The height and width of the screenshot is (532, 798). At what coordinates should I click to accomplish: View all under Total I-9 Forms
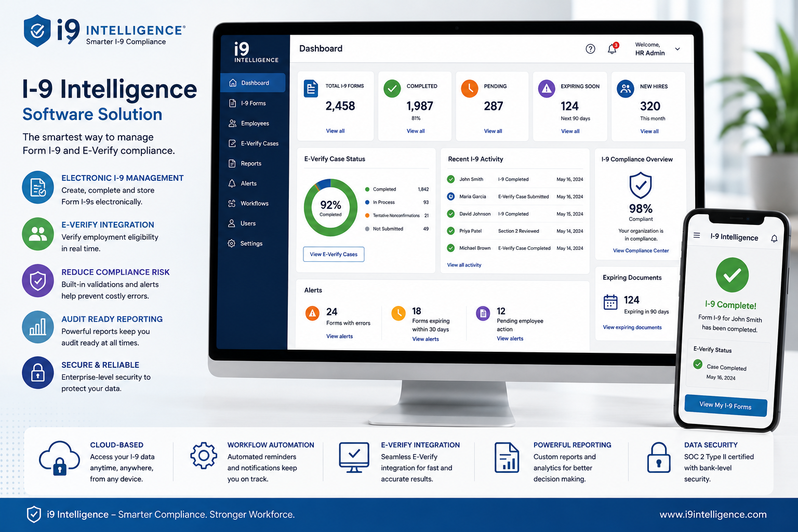[335, 131]
